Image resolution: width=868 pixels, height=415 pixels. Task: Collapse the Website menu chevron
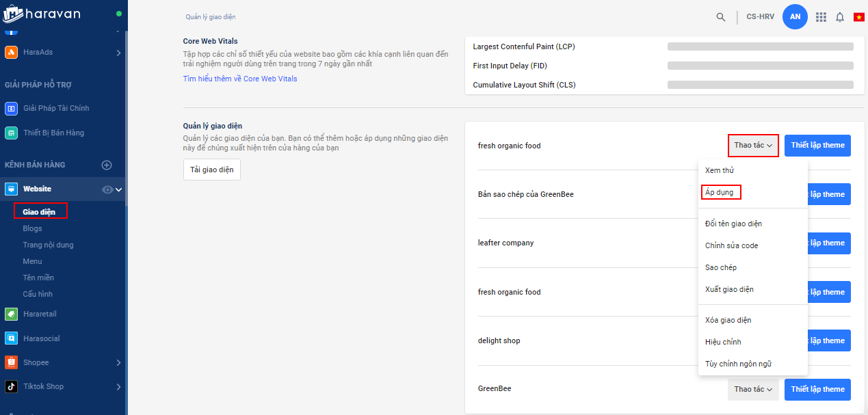click(118, 189)
